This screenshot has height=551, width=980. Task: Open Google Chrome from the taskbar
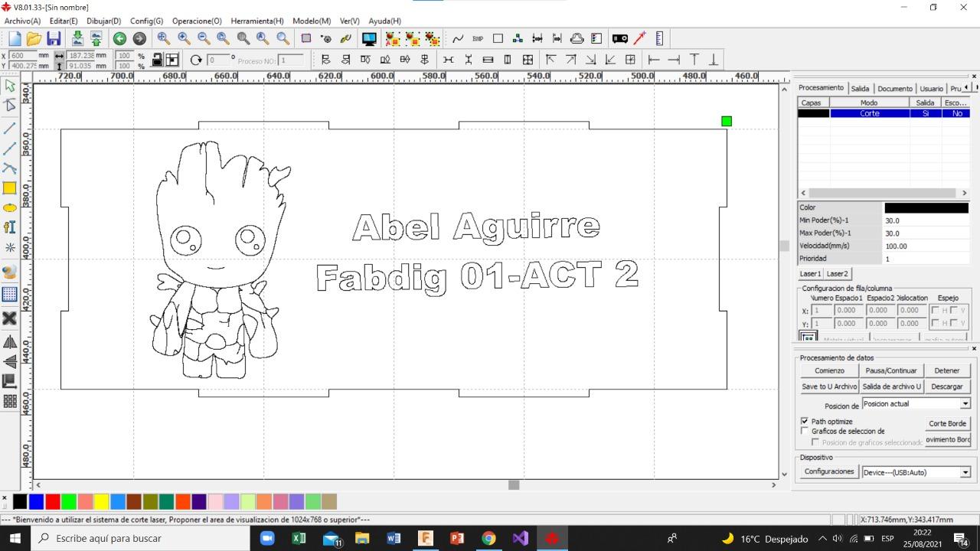tap(488, 538)
